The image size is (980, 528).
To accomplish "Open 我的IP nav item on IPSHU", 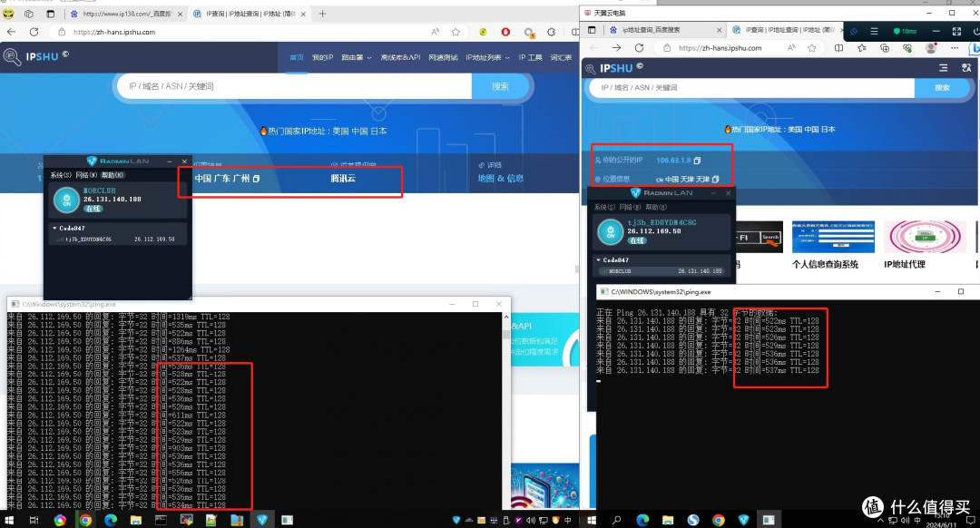I will [322, 57].
